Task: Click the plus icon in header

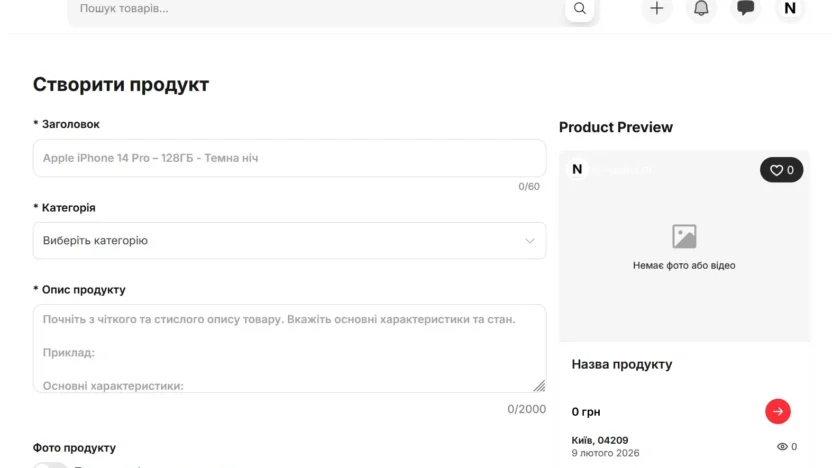Action: pos(656,9)
